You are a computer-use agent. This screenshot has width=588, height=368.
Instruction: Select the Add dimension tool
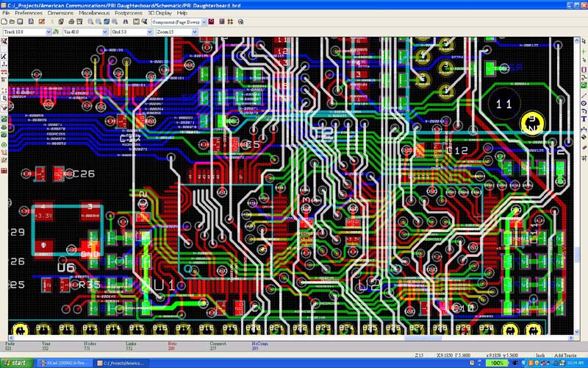point(584,130)
